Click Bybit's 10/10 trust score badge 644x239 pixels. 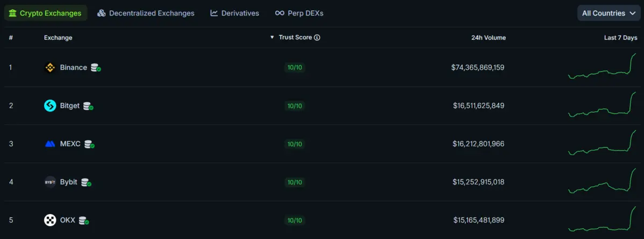tap(295, 182)
